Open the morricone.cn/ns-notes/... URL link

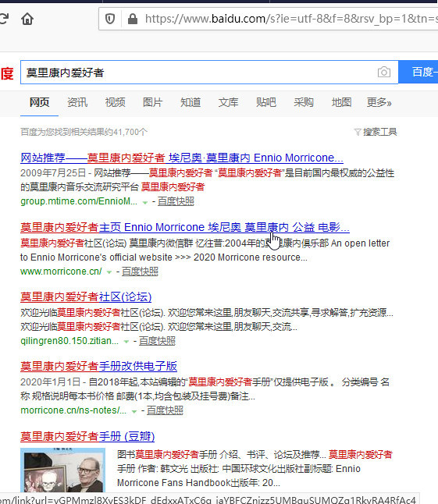click(73, 410)
